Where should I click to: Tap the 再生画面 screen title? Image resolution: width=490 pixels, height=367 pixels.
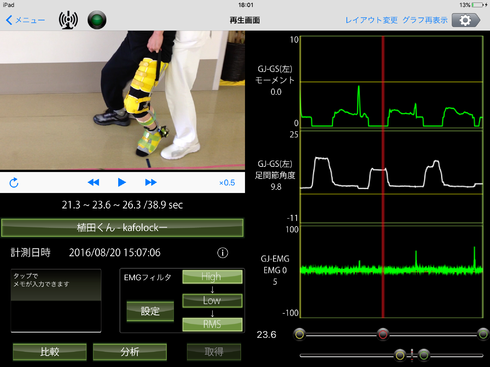point(245,20)
